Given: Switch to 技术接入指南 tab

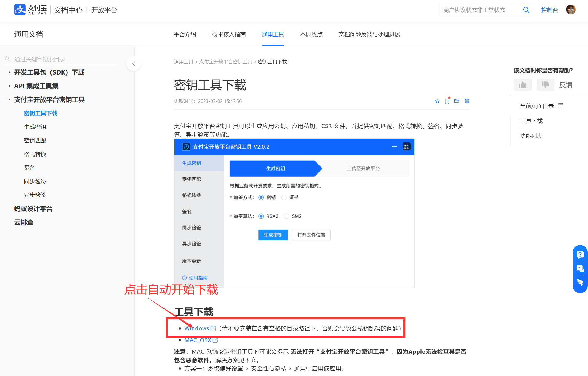Looking at the screenshot, I should tap(229, 34).
